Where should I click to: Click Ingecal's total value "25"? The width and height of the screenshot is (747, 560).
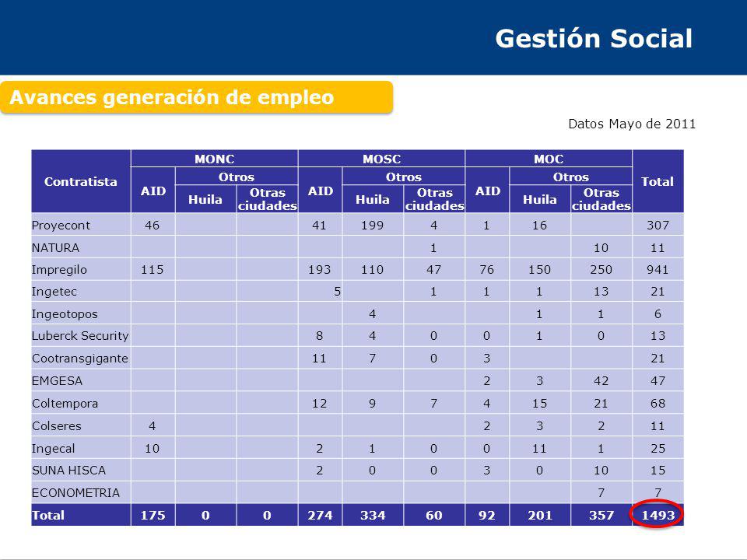[658, 449]
